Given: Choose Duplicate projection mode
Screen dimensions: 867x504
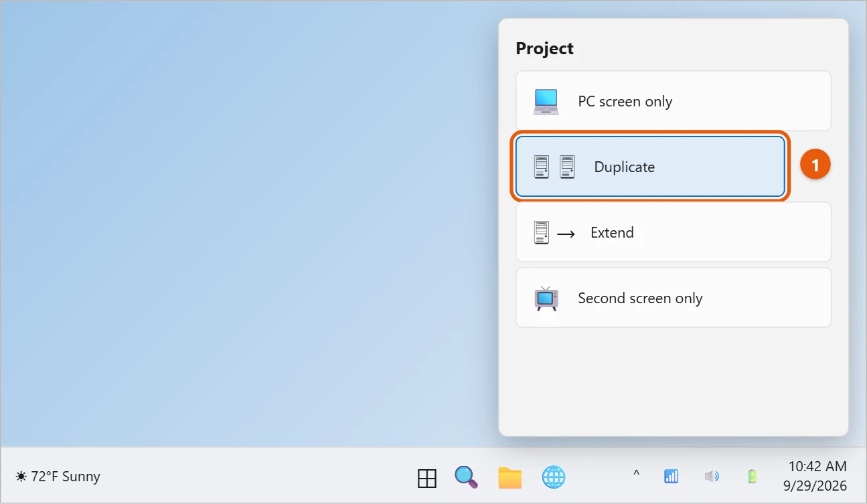Looking at the screenshot, I should click(x=650, y=167).
